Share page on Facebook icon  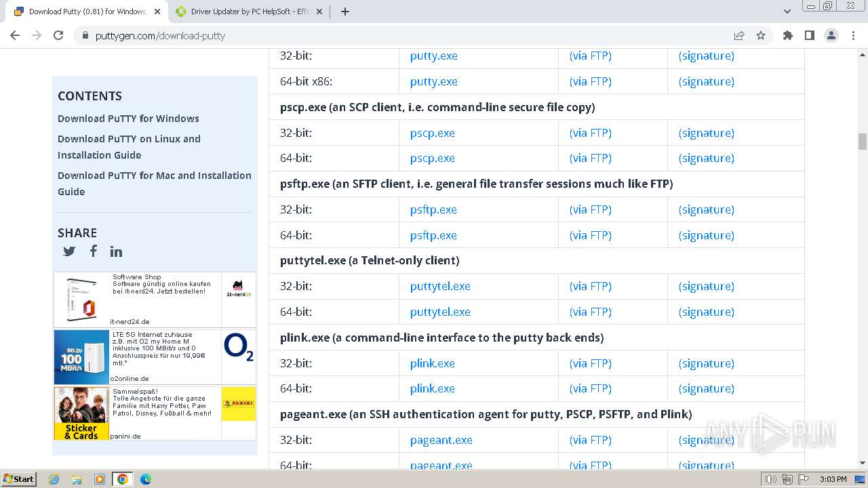[94, 251]
